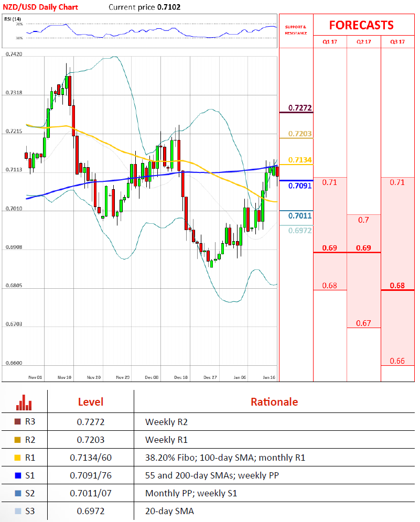This screenshot has height=522, width=420.
Task: Click the red bar chart icon in table header
Action: coord(24,402)
